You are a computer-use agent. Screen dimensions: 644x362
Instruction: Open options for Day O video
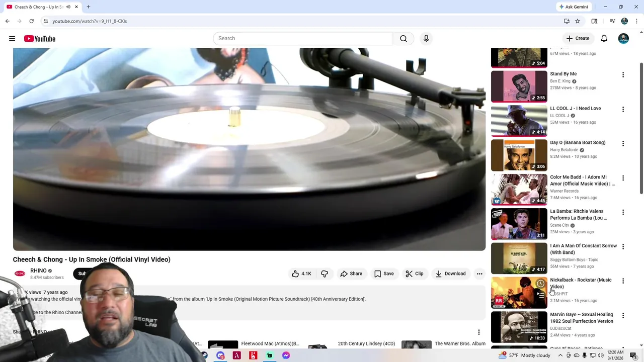point(623,143)
